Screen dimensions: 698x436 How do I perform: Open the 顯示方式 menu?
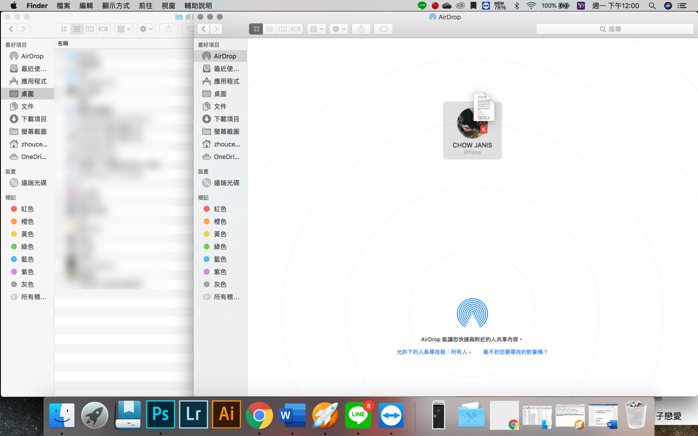[115, 6]
